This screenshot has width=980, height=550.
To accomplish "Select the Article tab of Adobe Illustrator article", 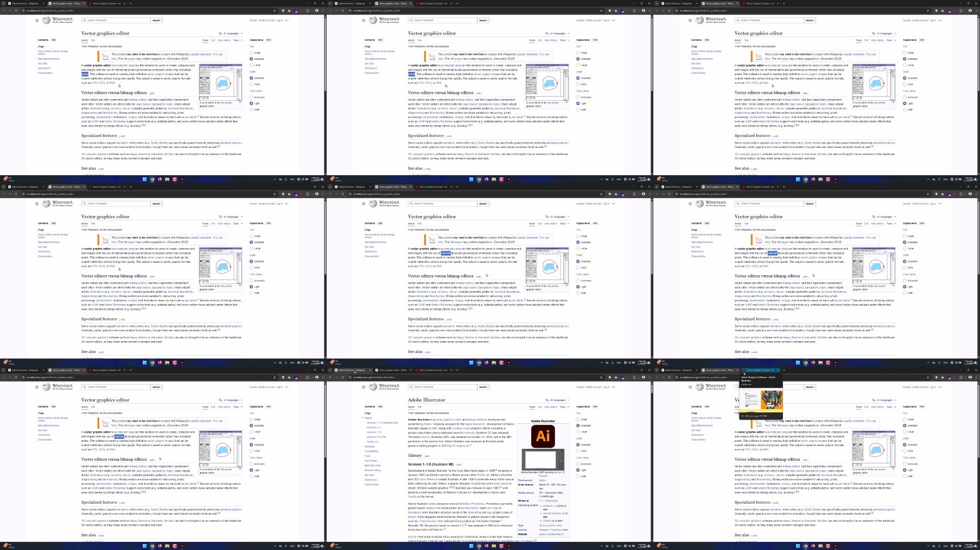I will click(x=411, y=407).
